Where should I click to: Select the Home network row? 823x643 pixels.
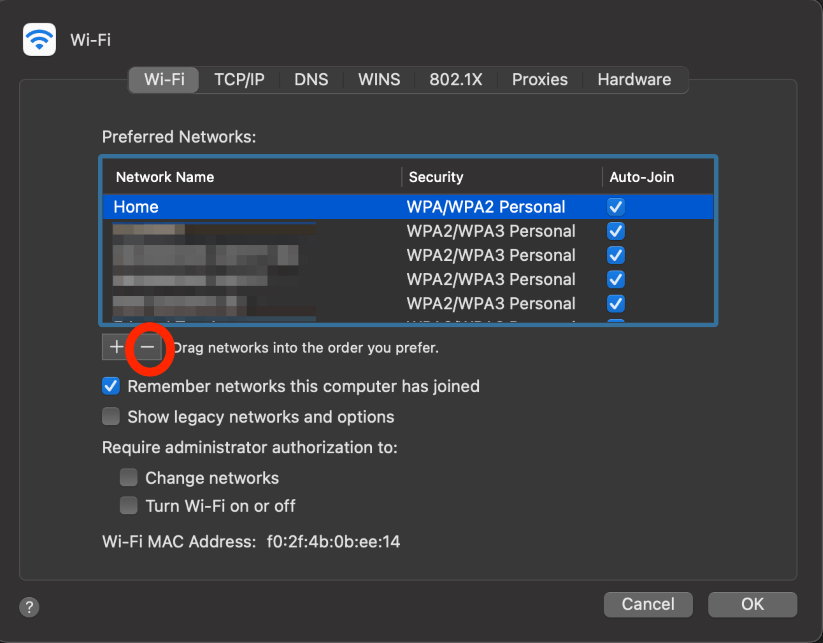[250, 207]
